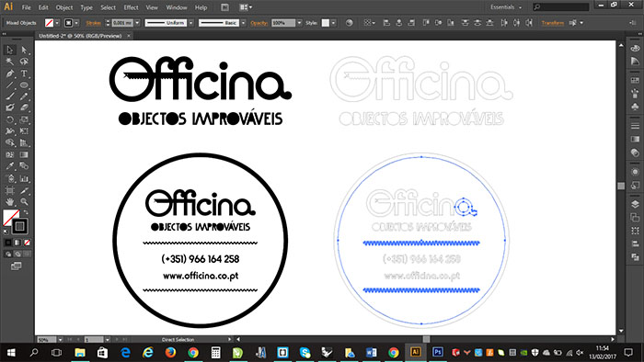
Task: Switch to Draw Normal mode
Action: pyautogui.click(x=8, y=255)
